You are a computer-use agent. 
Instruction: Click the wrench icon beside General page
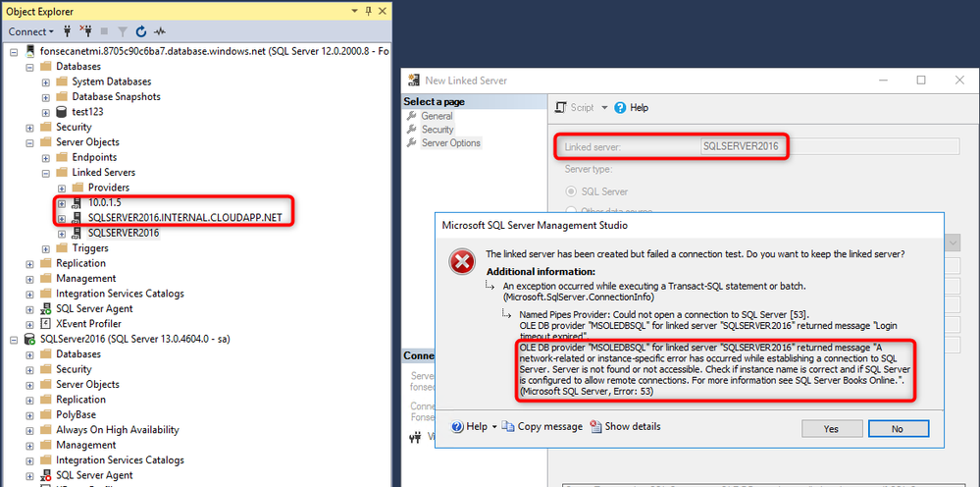pos(411,116)
